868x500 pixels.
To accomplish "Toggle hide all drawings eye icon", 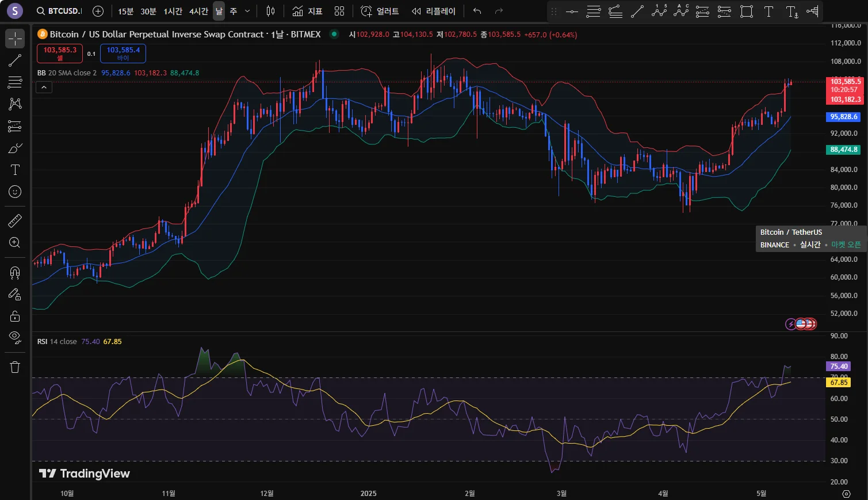I will coord(15,337).
